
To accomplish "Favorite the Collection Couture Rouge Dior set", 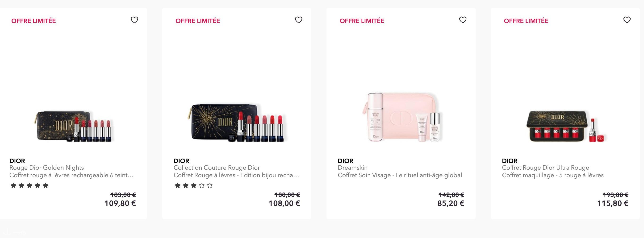I will pos(299,20).
